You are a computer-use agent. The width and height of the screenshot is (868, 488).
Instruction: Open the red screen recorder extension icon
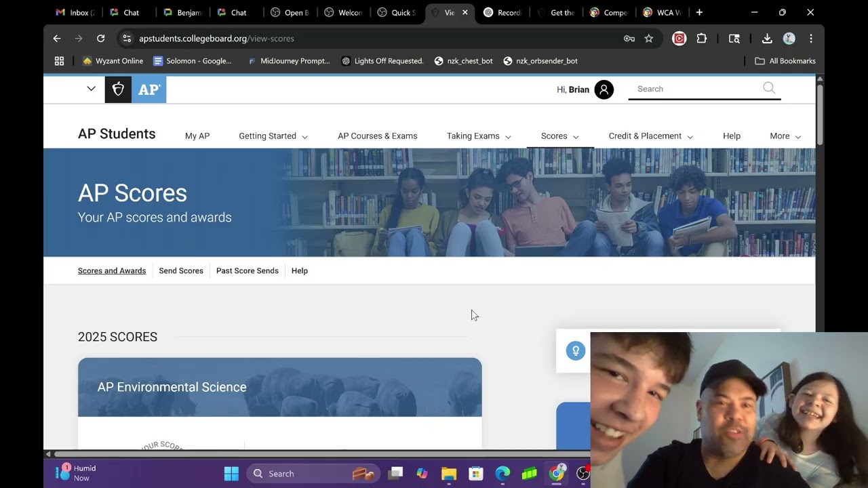pos(679,39)
